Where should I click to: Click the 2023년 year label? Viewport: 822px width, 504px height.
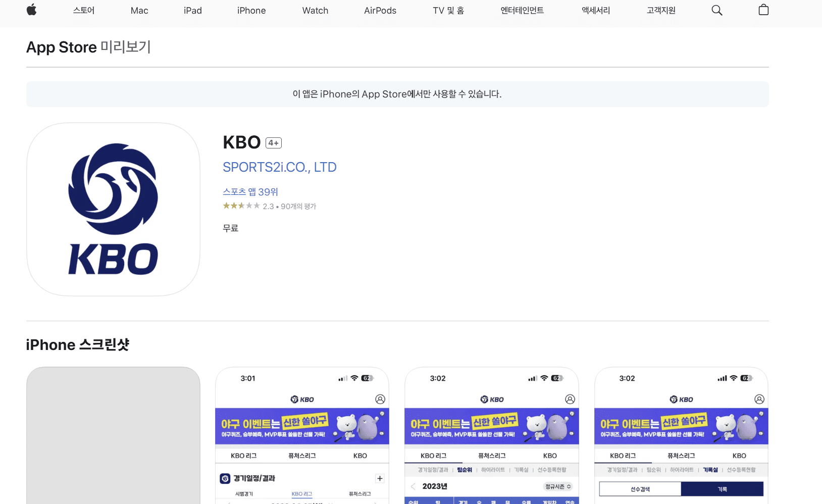[x=435, y=486]
